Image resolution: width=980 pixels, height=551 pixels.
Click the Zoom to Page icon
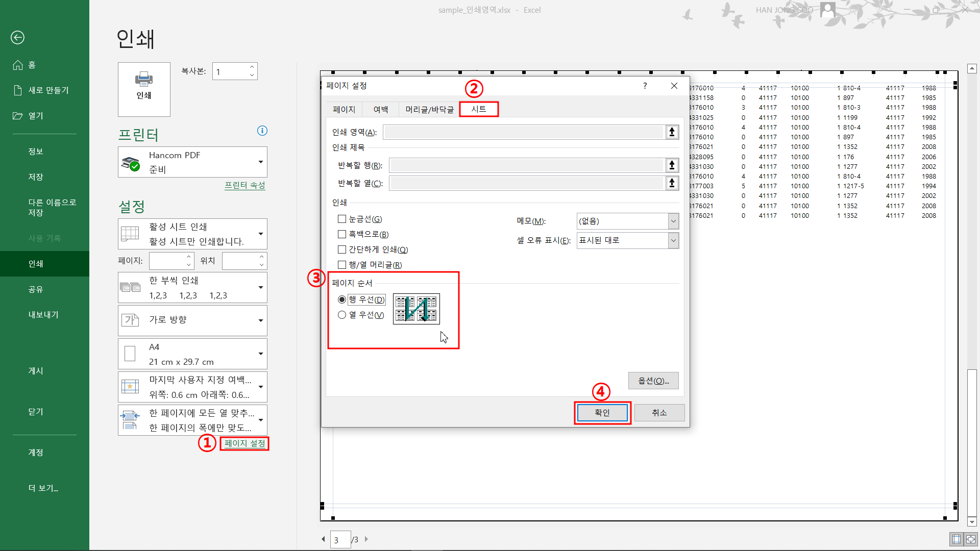tap(970, 539)
